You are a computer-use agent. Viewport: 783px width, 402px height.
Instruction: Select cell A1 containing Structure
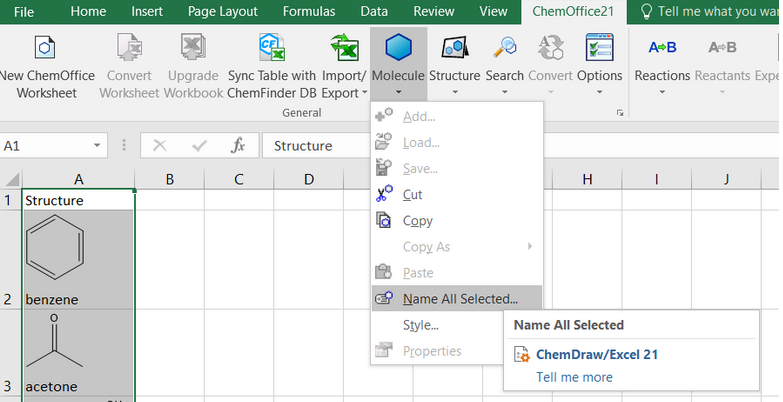coord(78,200)
